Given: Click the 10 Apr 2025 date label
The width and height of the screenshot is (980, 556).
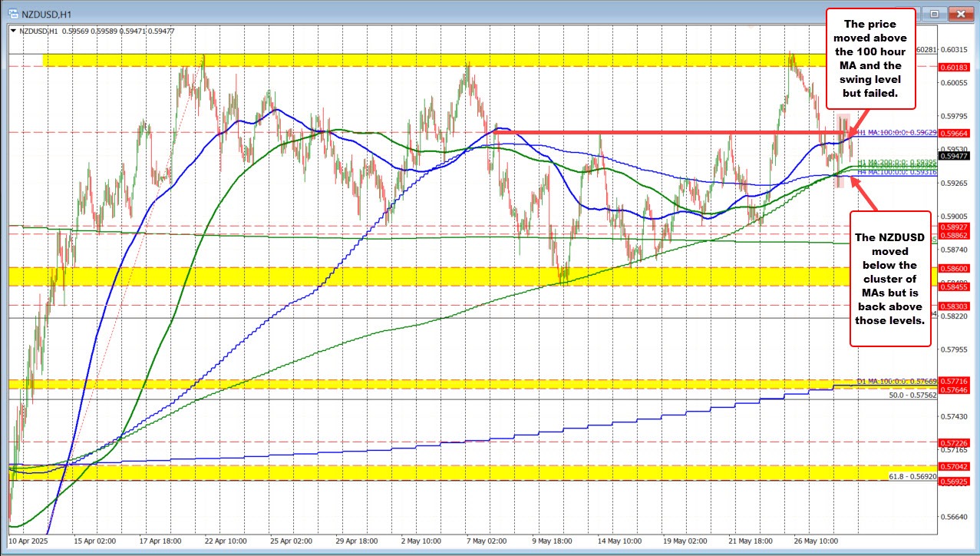Looking at the screenshot, I should (28, 541).
